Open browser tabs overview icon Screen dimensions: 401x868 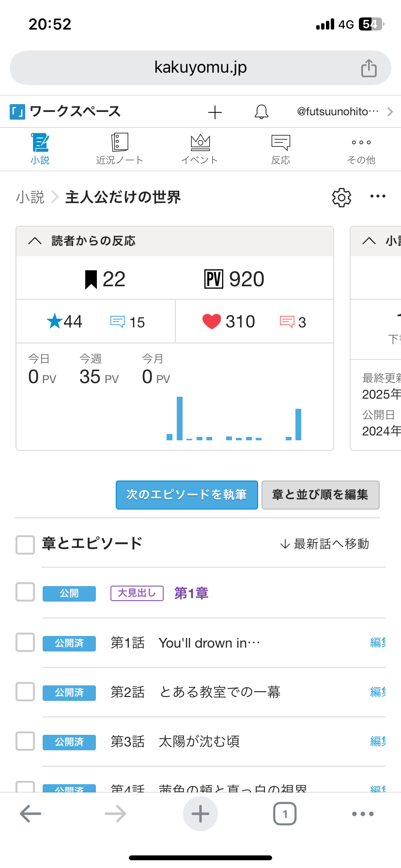pyautogui.click(x=285, y=814)
